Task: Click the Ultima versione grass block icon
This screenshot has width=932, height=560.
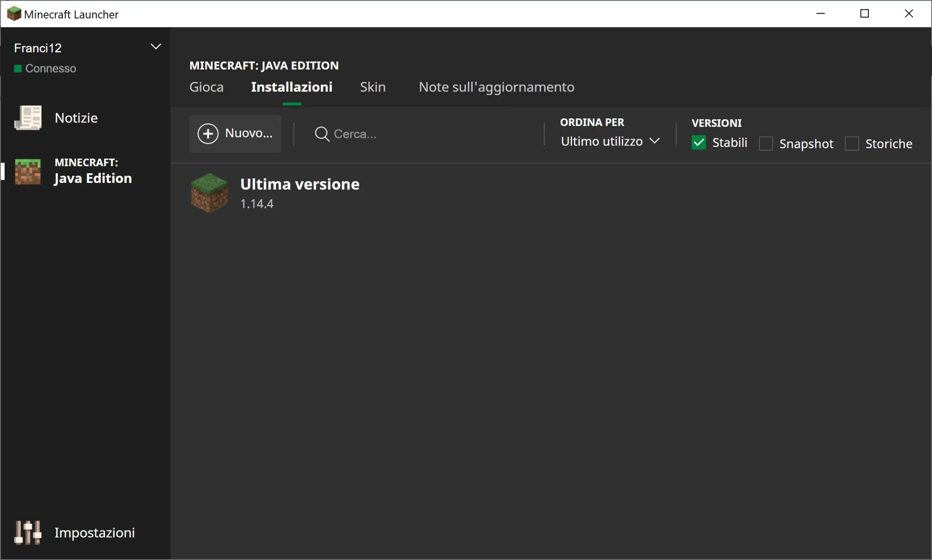Action: pyautogui.click(x=209, y=193)
